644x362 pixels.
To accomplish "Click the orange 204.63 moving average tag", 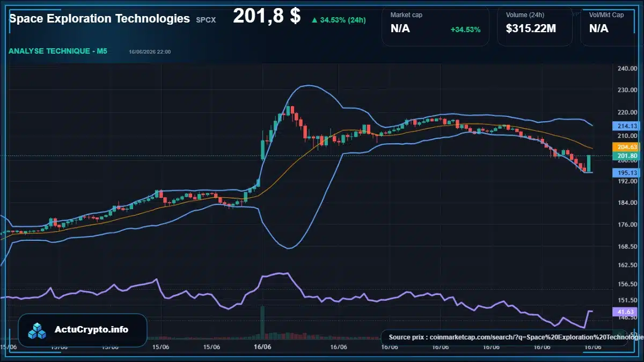I will [627, 146].
